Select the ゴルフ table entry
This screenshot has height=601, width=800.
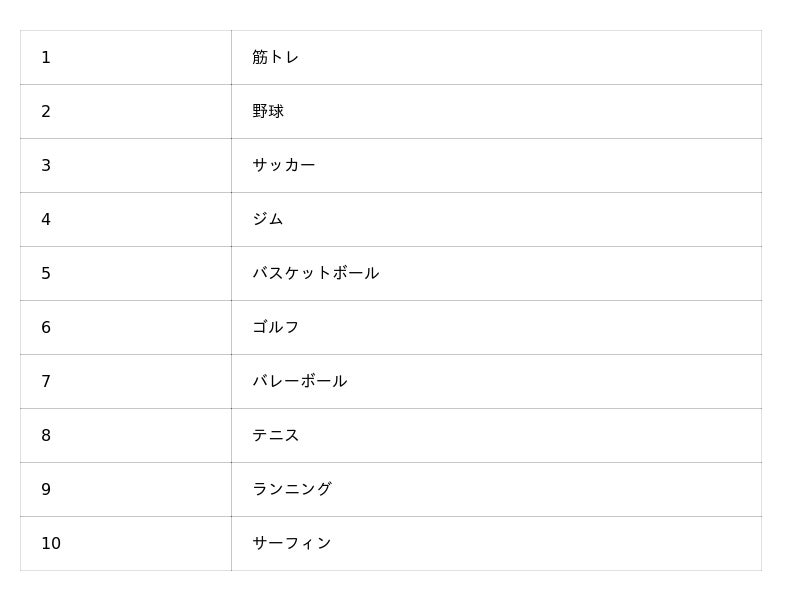point(276,328)
